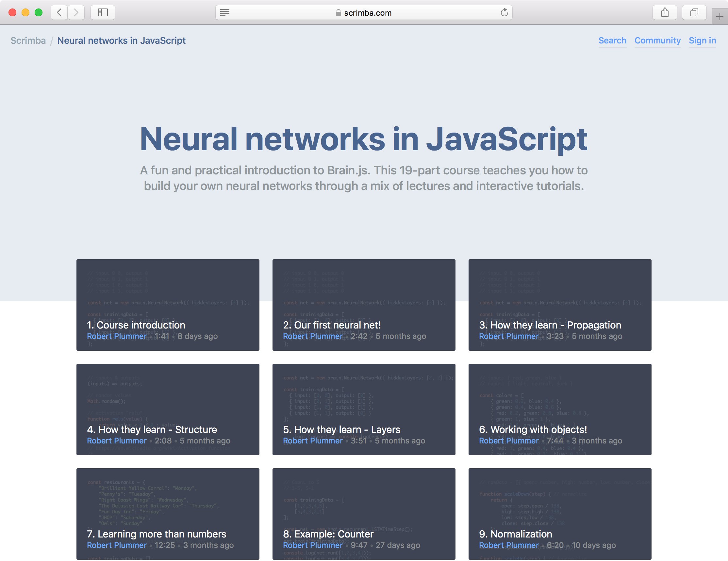Click the 7:44 duration text
Screen dimensions: 728x561
555,441
